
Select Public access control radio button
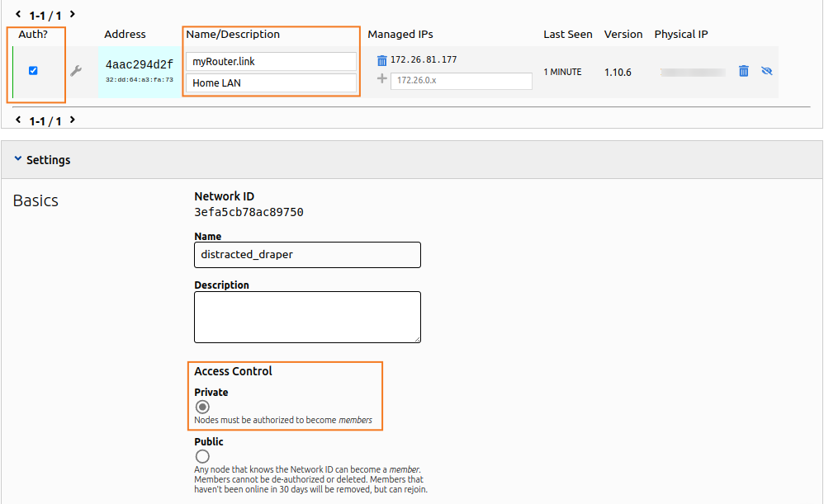click(x=202, y=456)
